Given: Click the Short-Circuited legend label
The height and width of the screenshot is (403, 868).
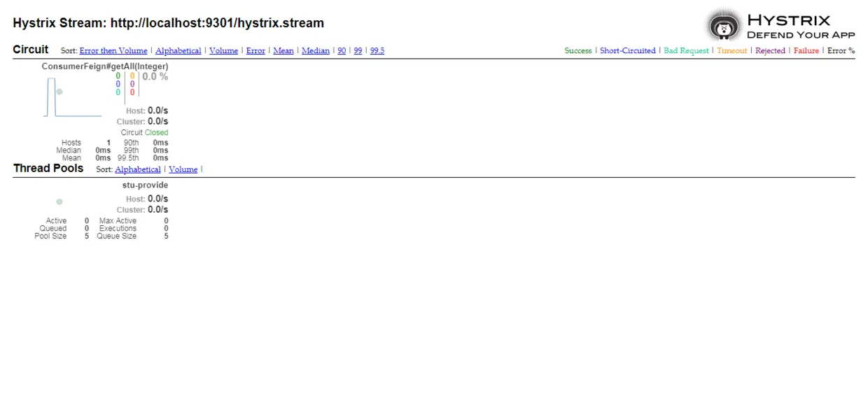Looking at the screenshot, I should [628, 51].
